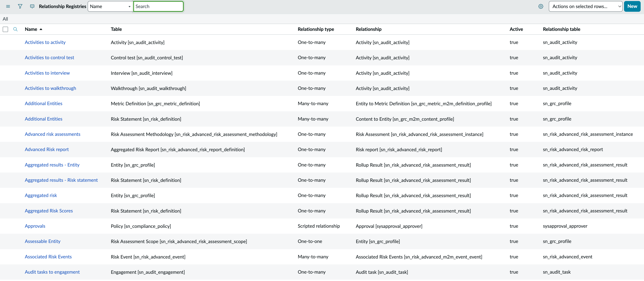Click Risk Event [sn_risk_advanced_event] cell

pos(148,257)
